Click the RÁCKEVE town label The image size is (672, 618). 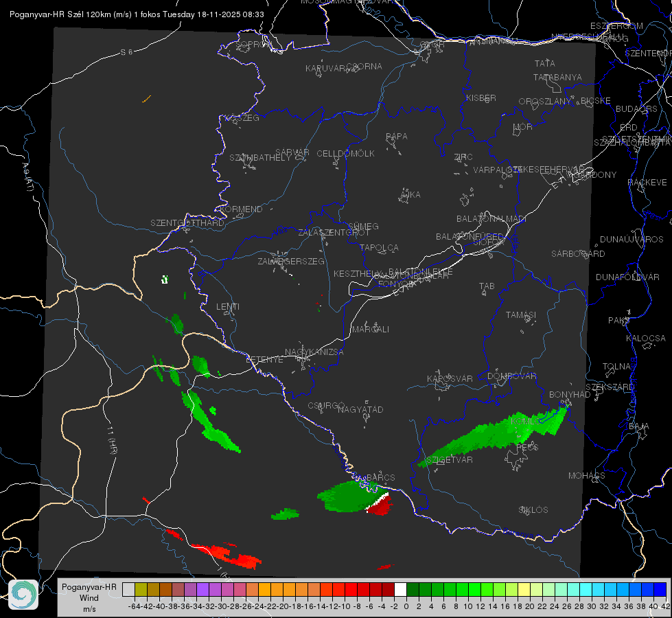tap(647, 183)
